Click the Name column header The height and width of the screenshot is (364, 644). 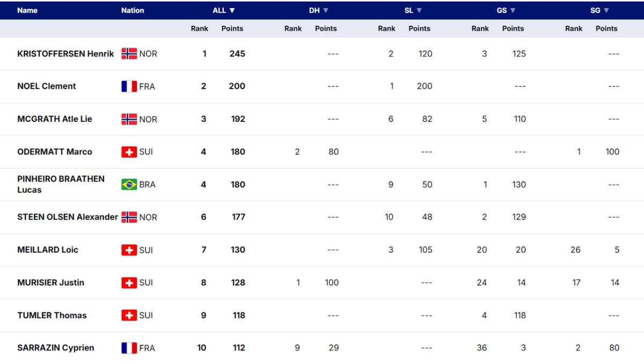(x=27, y=10)
